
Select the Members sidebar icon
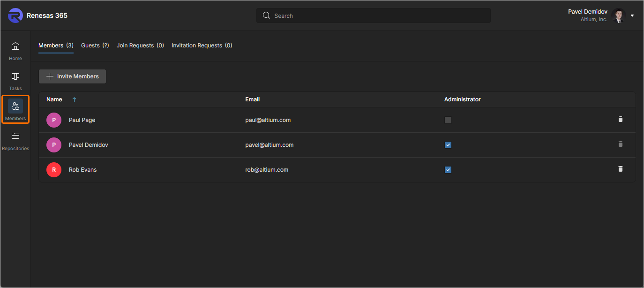[15, 106]
